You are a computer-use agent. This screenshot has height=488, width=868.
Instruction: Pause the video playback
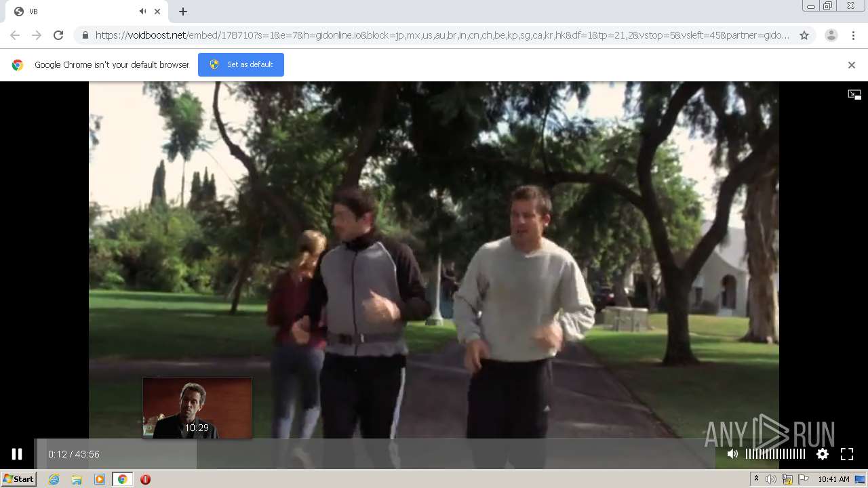point(17,454)
